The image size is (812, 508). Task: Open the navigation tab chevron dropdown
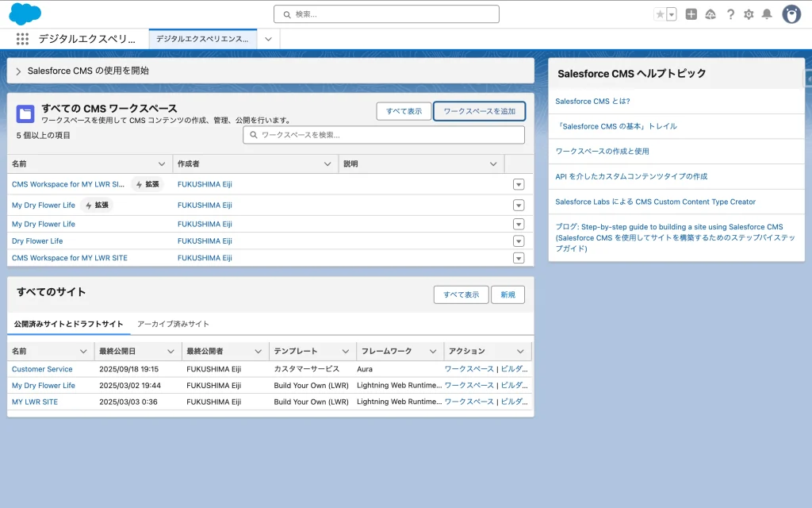click(x=269, y=39)
